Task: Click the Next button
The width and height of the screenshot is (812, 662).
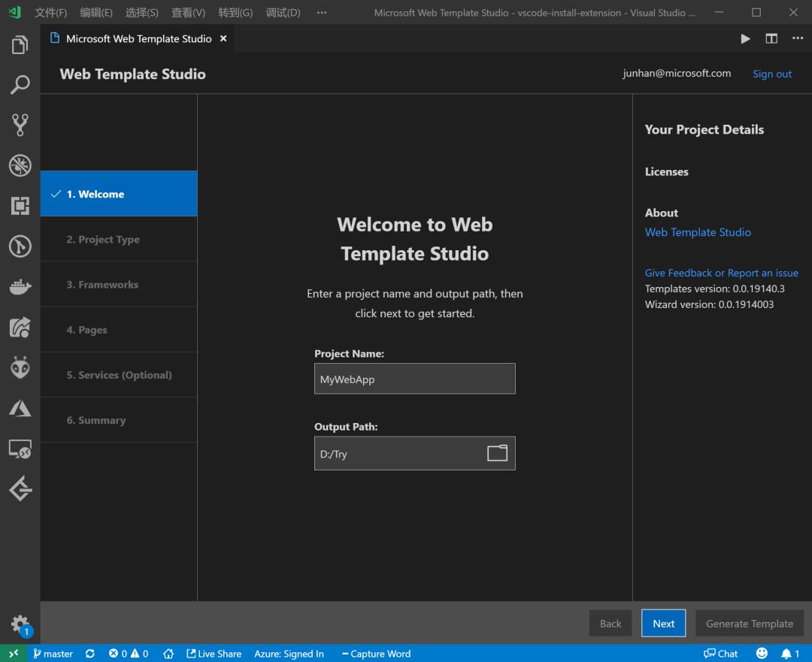Action: click(x=663, y=624)
